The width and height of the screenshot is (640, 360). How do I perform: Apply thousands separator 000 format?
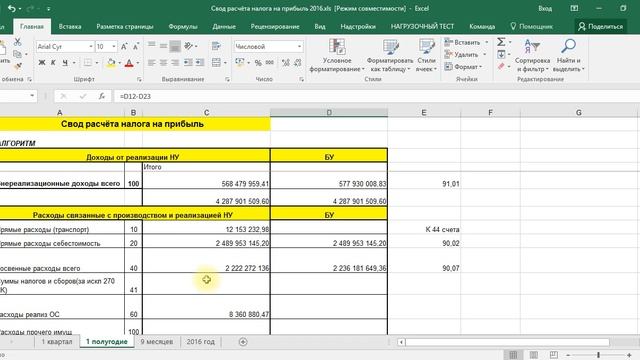270,62
